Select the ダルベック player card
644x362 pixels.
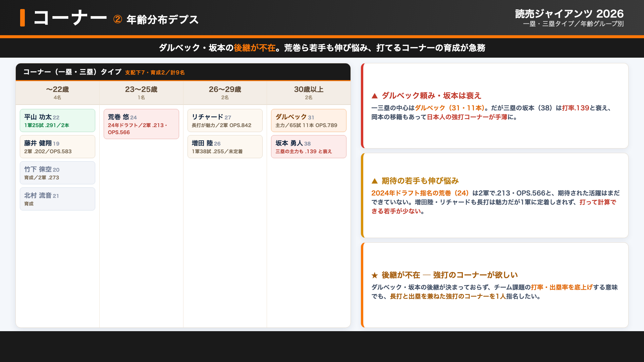pos(309,120)
